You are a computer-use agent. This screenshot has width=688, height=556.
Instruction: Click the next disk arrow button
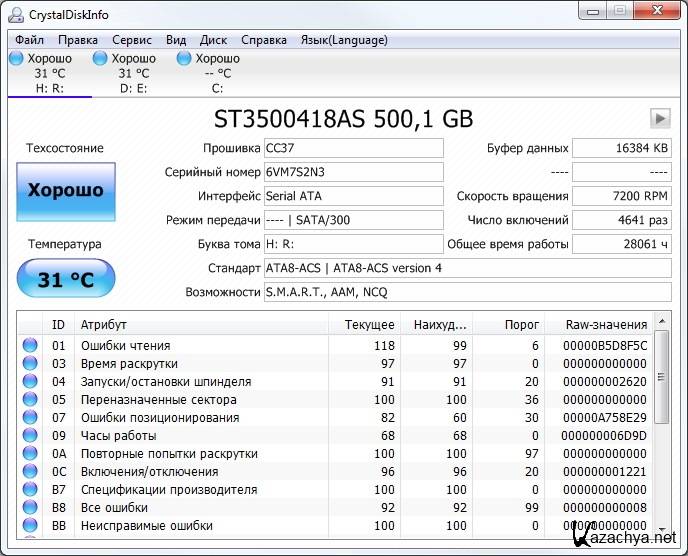point(659,118)
